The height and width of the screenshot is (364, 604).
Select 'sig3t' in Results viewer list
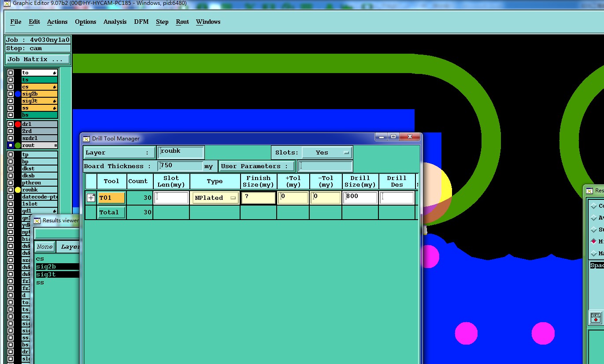point(57,275)
